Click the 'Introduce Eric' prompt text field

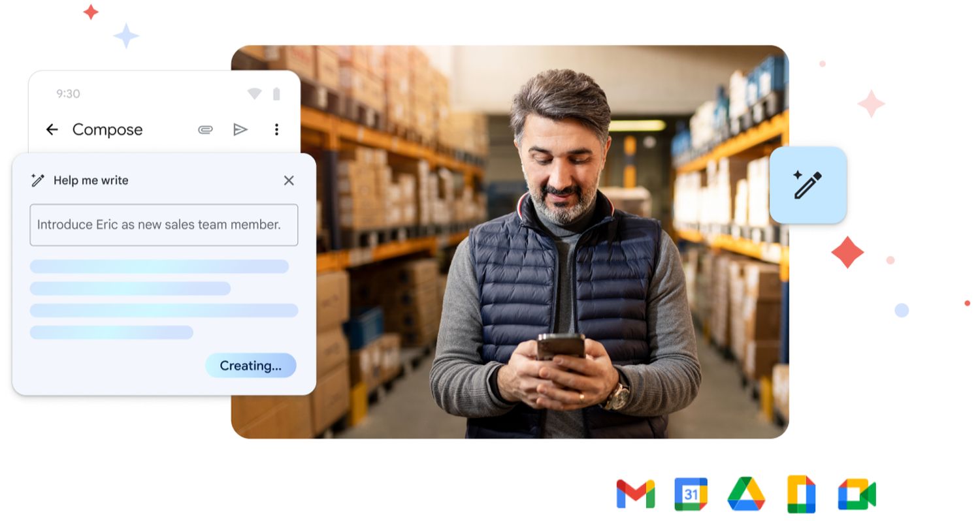163,225
